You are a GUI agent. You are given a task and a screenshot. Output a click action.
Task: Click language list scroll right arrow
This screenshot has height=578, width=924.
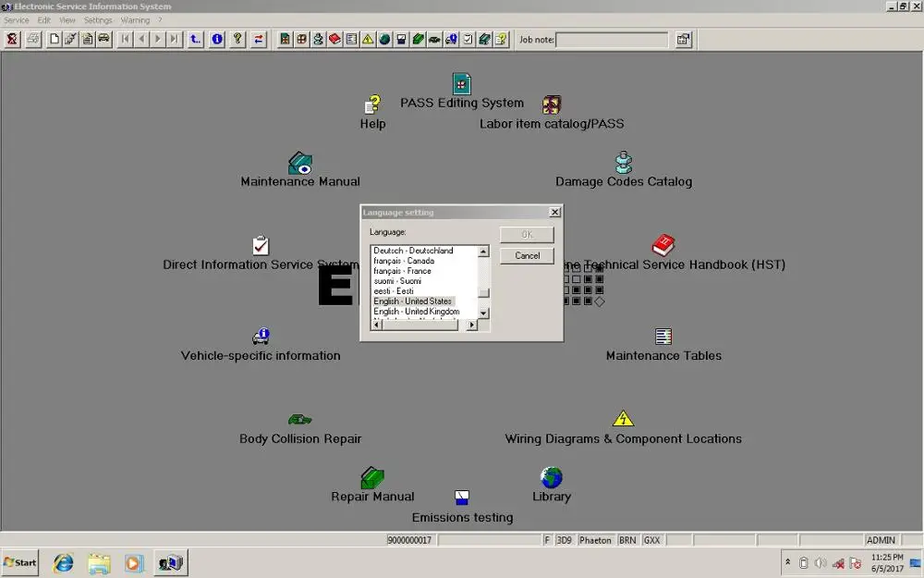471,325
